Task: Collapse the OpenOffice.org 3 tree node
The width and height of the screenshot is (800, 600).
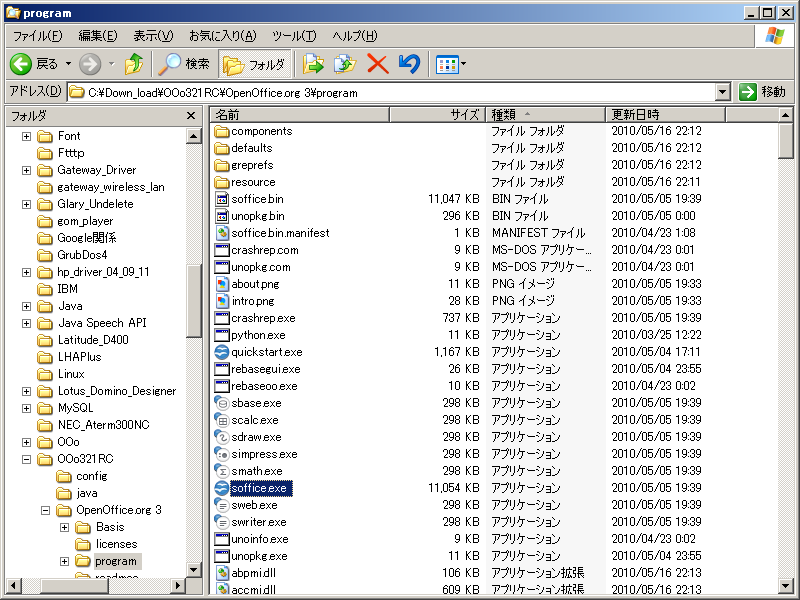Action: (x=45, y=510)
